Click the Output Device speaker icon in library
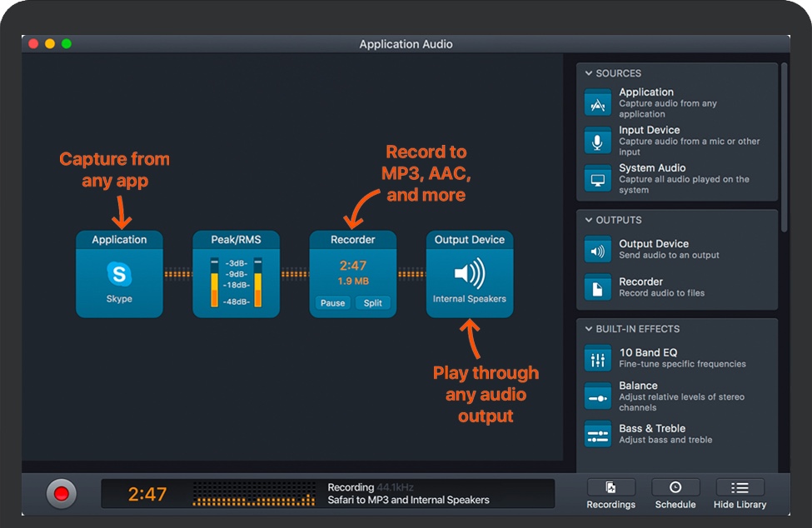Viewport: 812px width, 528px height. pyautogui.click(x=598, y=249)
